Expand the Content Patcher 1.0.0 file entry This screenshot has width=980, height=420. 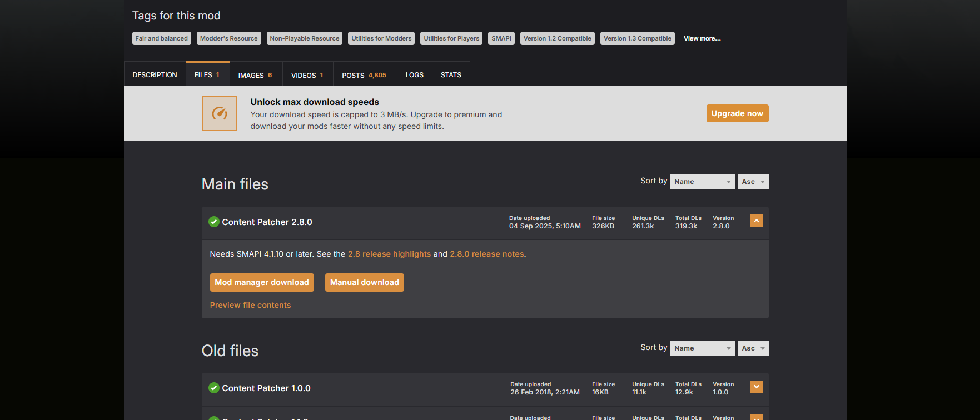[756, 387]
